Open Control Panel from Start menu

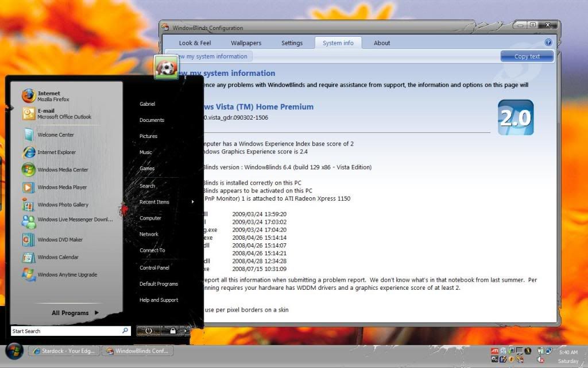click(x=154, y=268)
